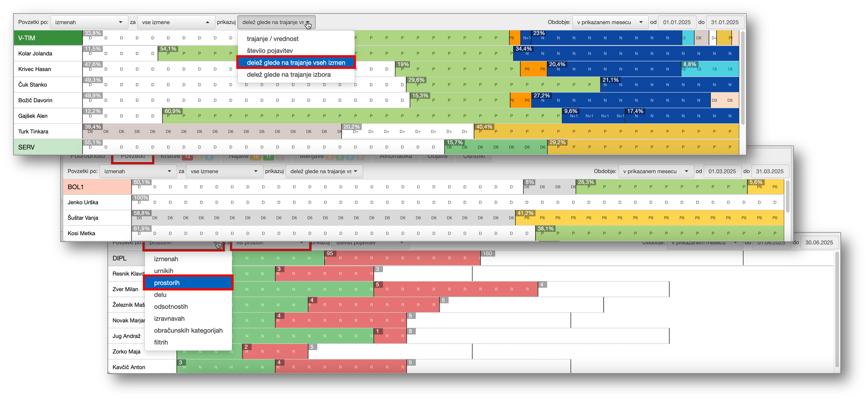Click the 30.06.2025 end date field
Viewport: 868px width, 401px height.
(x=819, y=243)
